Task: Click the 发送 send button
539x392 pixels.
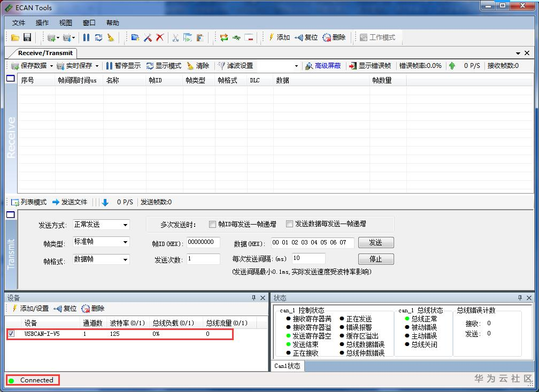Action: coord(376,242)
